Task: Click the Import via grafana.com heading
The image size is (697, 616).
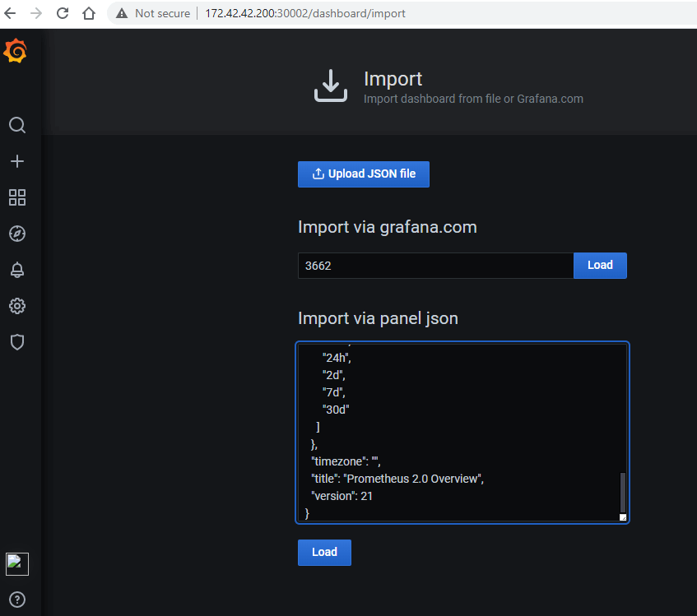Action: [x=387, y=227]
